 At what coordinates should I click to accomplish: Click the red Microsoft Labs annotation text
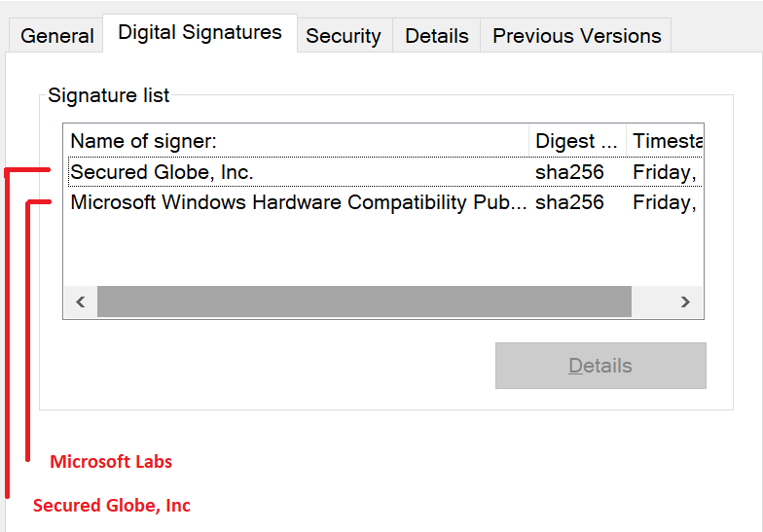111,462
